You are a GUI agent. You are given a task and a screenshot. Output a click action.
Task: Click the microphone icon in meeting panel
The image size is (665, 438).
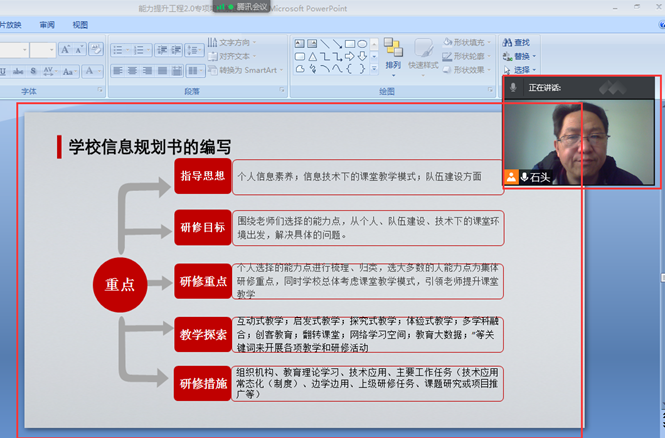pyautogui.click(x=513, y=88)
